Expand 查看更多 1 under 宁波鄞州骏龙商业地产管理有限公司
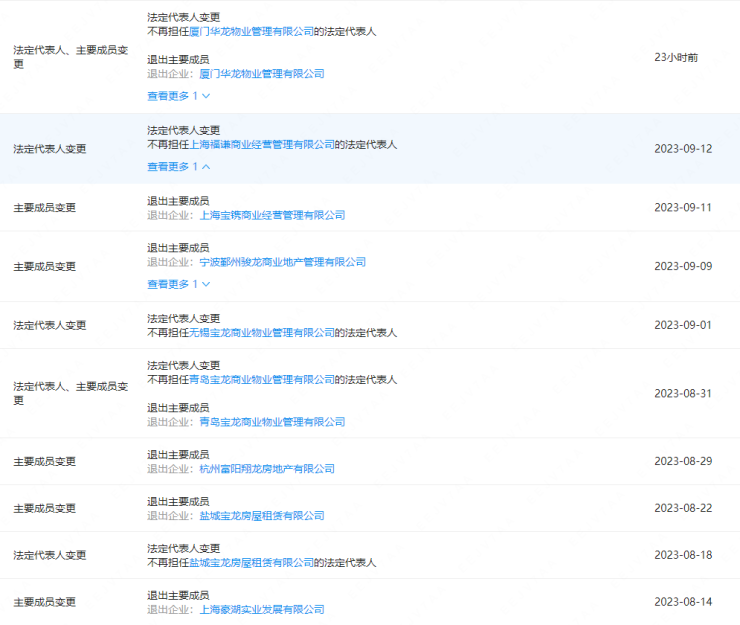This screenshot has height=625, width=740. click(178, 284)
